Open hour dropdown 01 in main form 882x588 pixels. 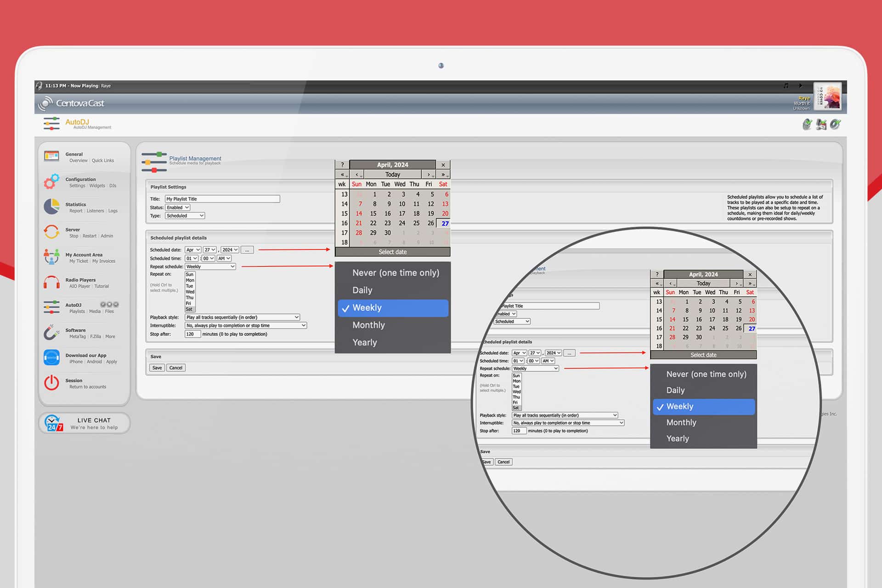point(192,259)
